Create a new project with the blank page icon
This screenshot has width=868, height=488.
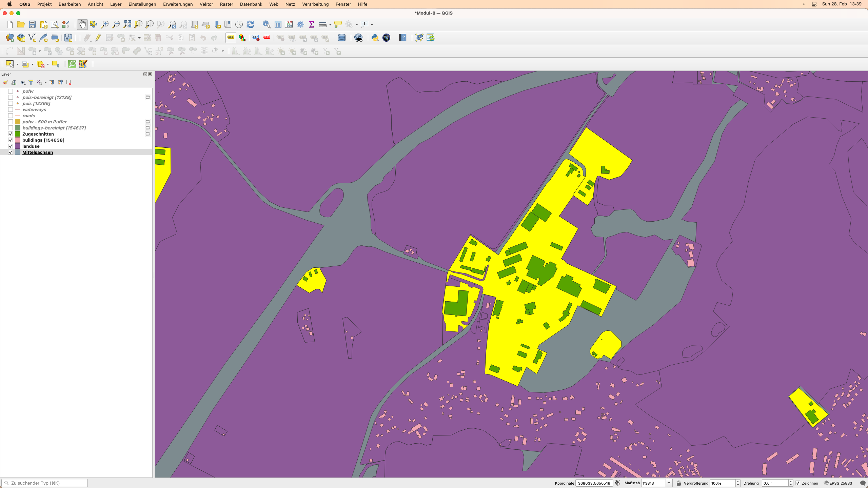pyautogui.click(x=10, y=24)
